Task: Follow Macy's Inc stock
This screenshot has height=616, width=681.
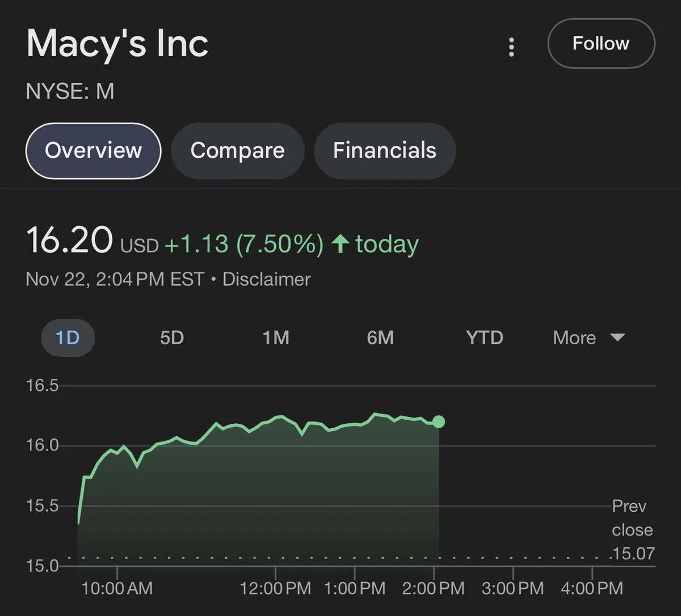Action: coord(600,44)
